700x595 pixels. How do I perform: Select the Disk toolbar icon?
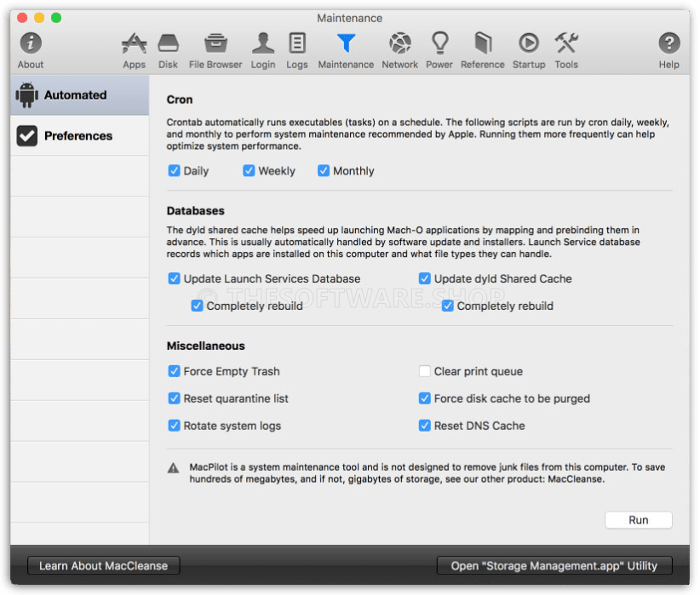pyautogui.click(x=168, y=48)
